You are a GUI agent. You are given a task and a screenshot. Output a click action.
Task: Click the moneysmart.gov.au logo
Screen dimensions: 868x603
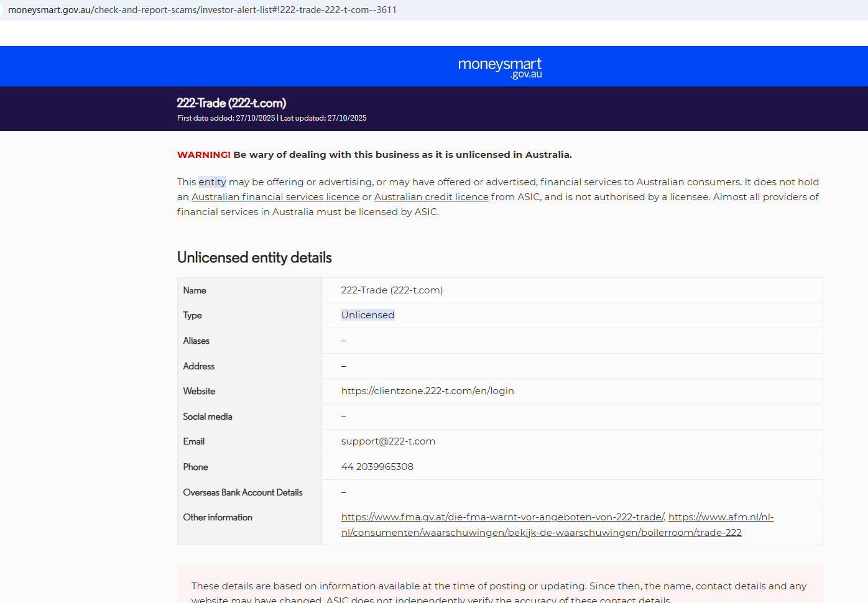[500, 68]
